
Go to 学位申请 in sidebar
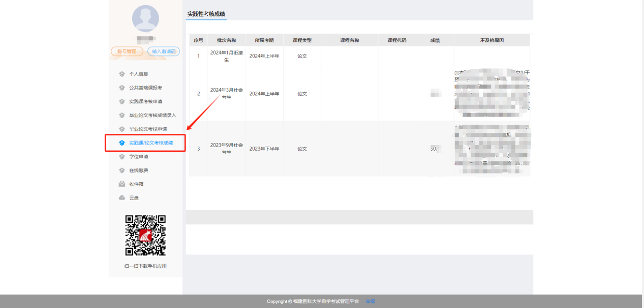[138, 157]
